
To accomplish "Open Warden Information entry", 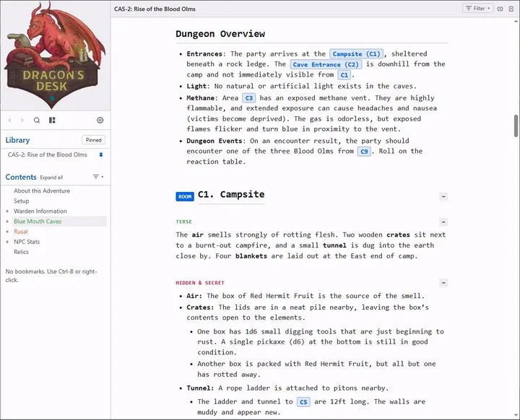I will click(40, 211).
